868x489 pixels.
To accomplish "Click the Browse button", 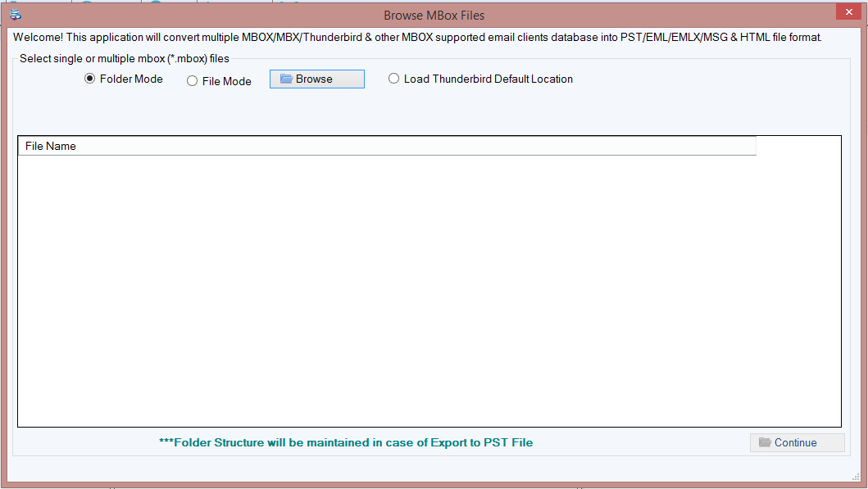I will pos(316,79).
